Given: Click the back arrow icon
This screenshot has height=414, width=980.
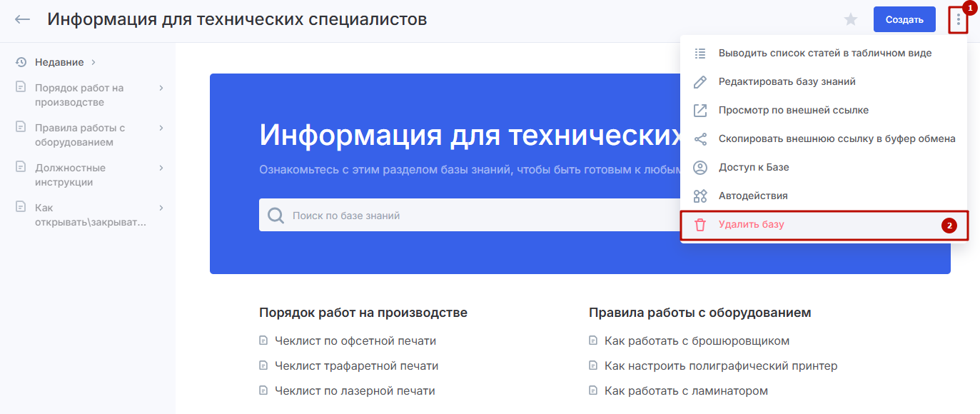Looking at the screenshot, I should tap(23, 19).
